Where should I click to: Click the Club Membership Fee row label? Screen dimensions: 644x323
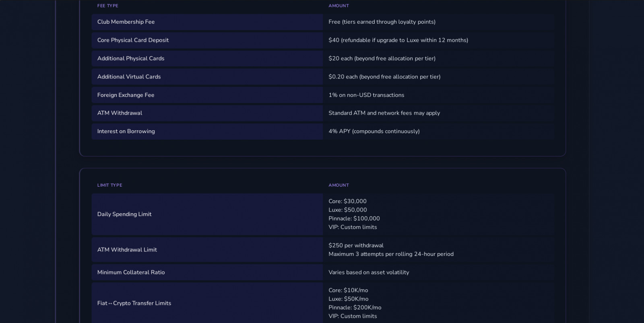point(126,22)
